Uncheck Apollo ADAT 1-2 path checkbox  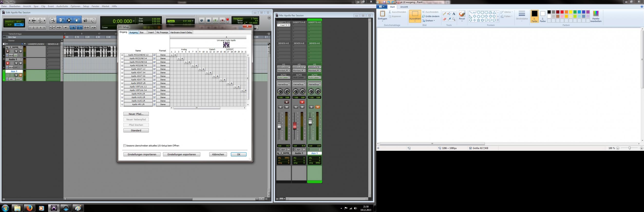(x=154, y=69)
